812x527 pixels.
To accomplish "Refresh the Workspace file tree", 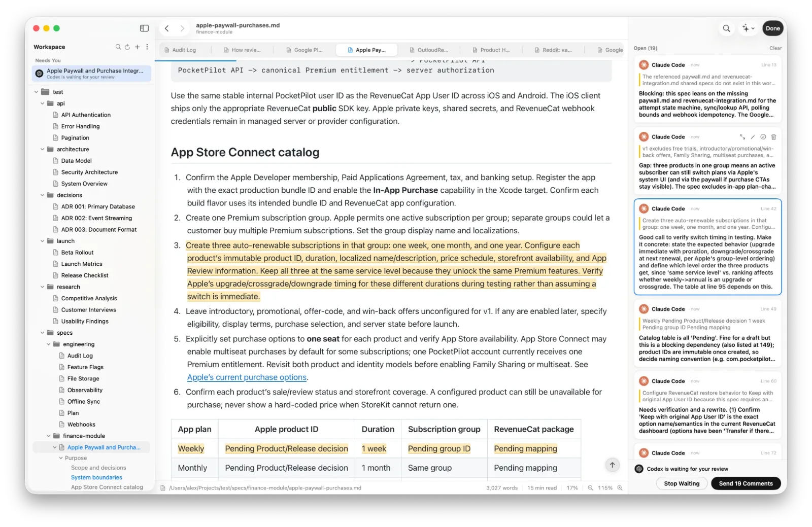I will [127, 47].
